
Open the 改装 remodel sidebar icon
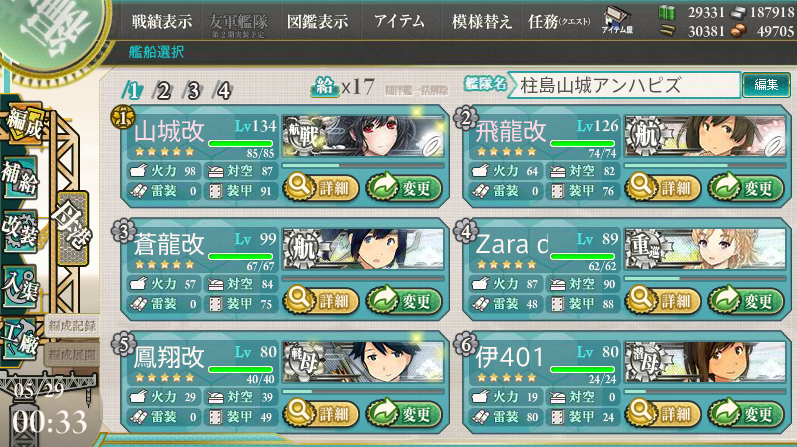pos(20,231)
